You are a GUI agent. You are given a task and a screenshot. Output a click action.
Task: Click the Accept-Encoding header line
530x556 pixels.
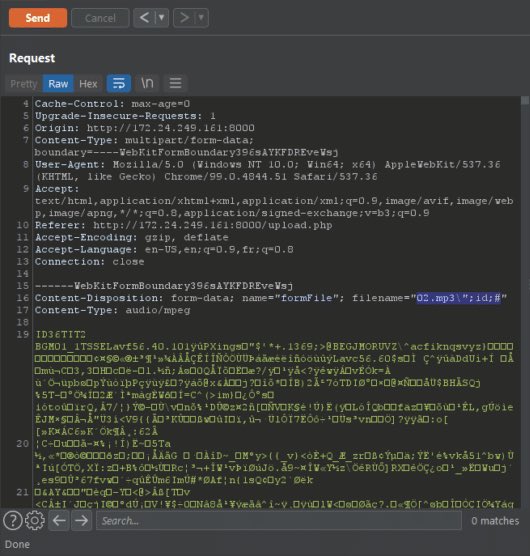point(132,237)
